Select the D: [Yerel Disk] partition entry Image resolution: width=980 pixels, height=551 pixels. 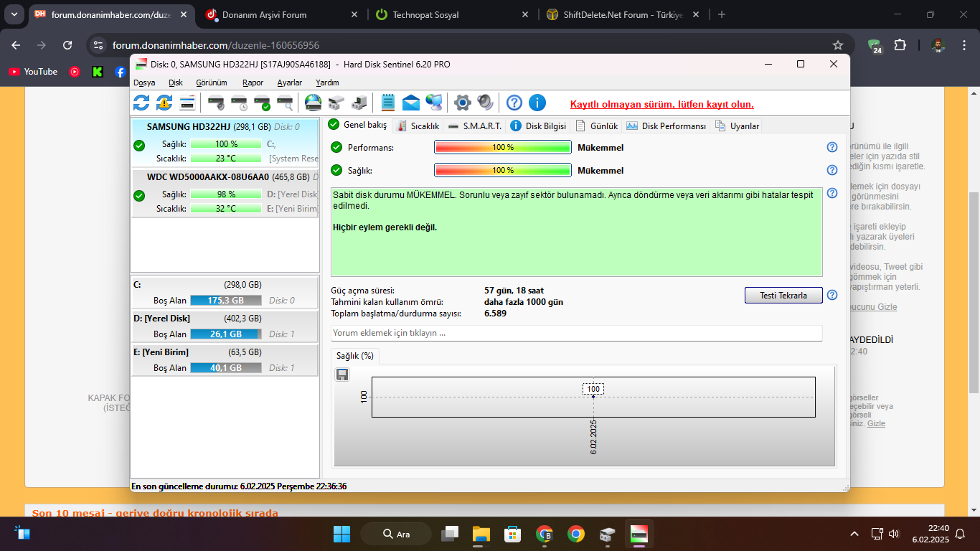click(225, 326)
